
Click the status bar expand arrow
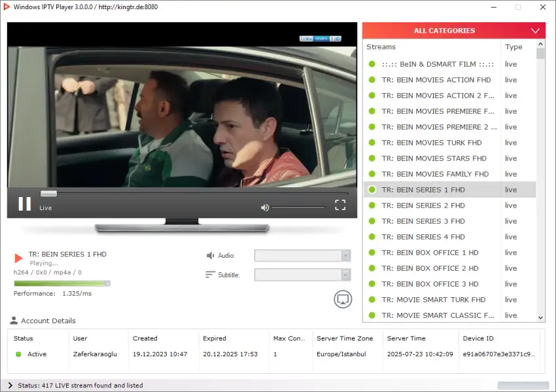[10, 385]
